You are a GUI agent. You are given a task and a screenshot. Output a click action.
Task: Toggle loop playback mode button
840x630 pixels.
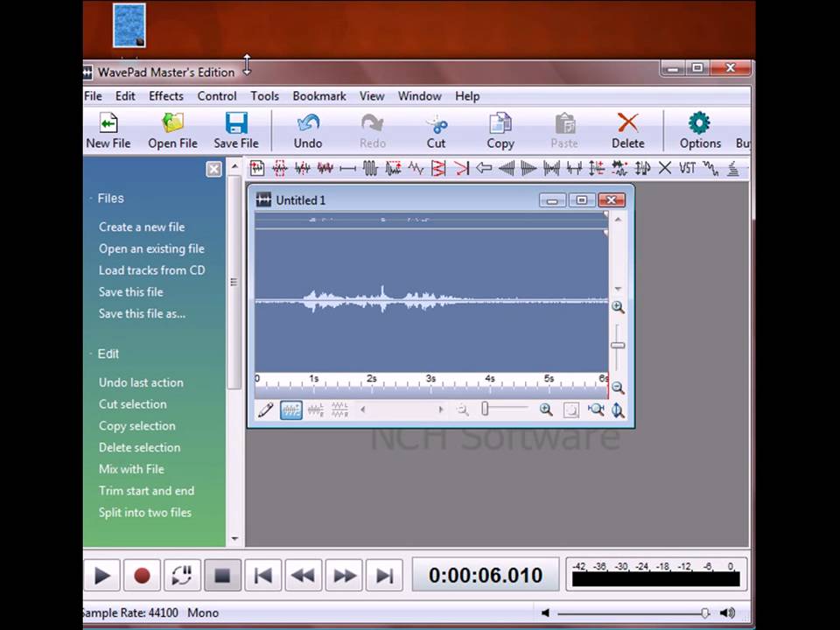[x=182, y=576]
